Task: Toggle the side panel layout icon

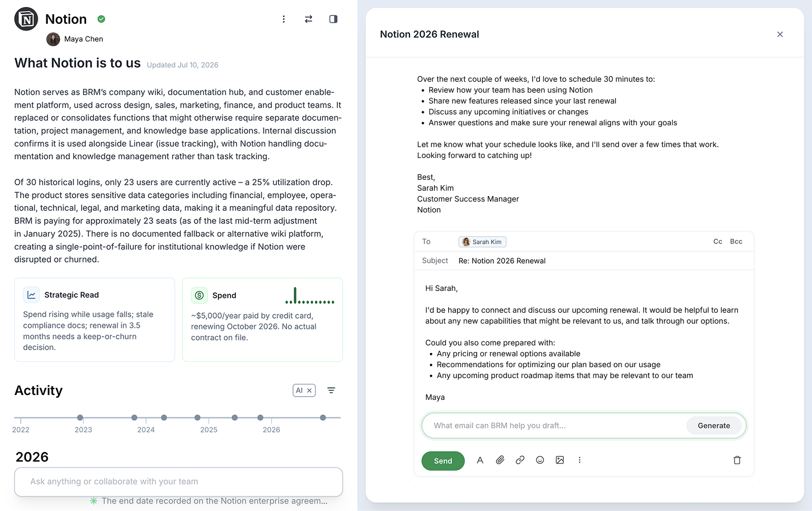Action: 333,19
